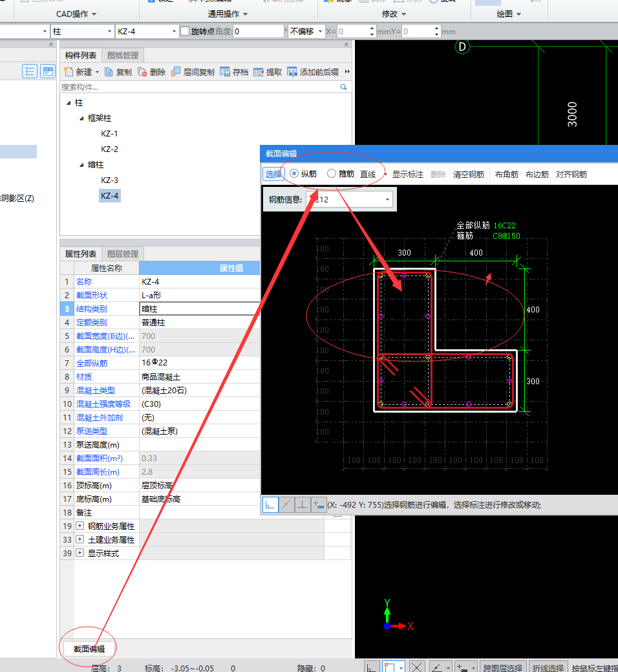Click the angle snap icon in bottom status bar
The height and width of the screenshot is (672, 618).
click(x=436, y=667)
